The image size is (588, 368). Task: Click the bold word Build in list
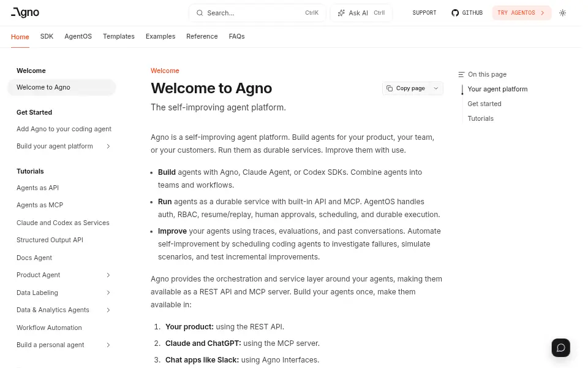pyautogui.click(x=167, y=172)
